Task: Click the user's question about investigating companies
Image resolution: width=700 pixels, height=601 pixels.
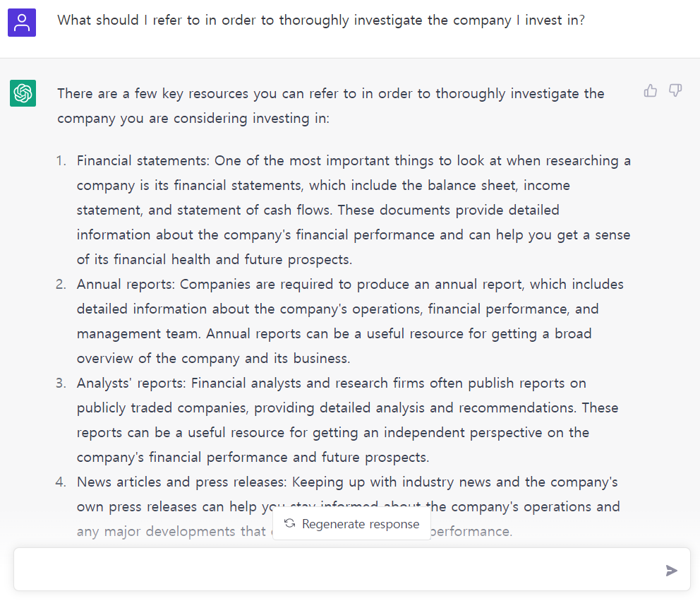Action: pos(321,20)
